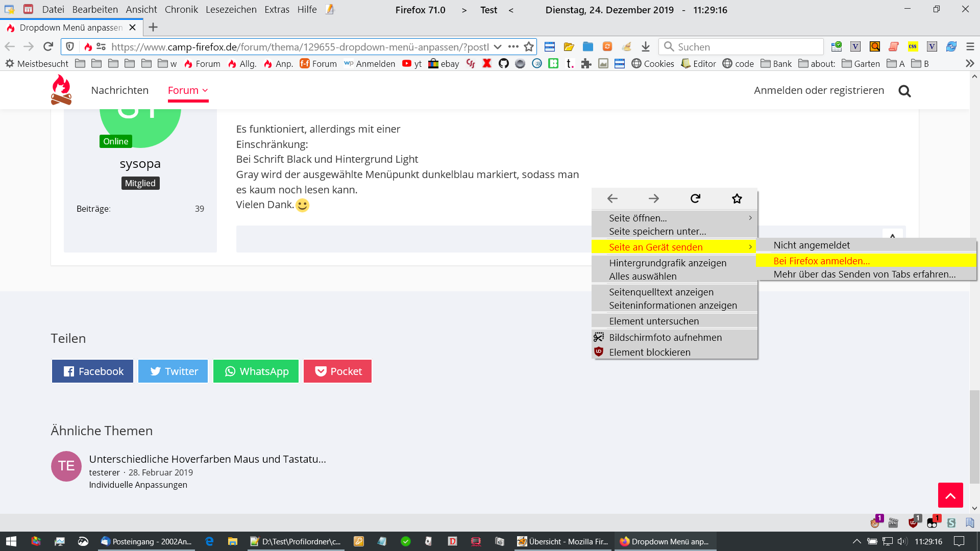Click the back arrow in context menu
This screenshot has width=980, height=551.
pos(612,198)
